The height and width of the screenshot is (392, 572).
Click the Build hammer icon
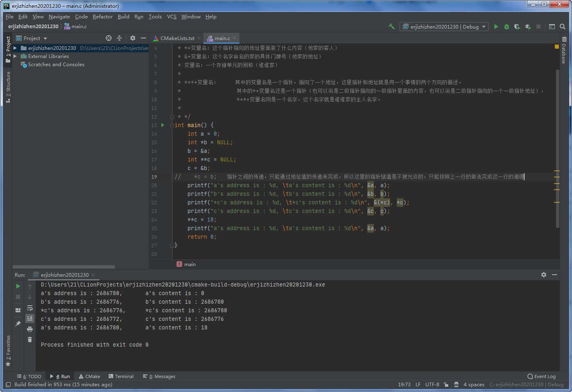391,27
